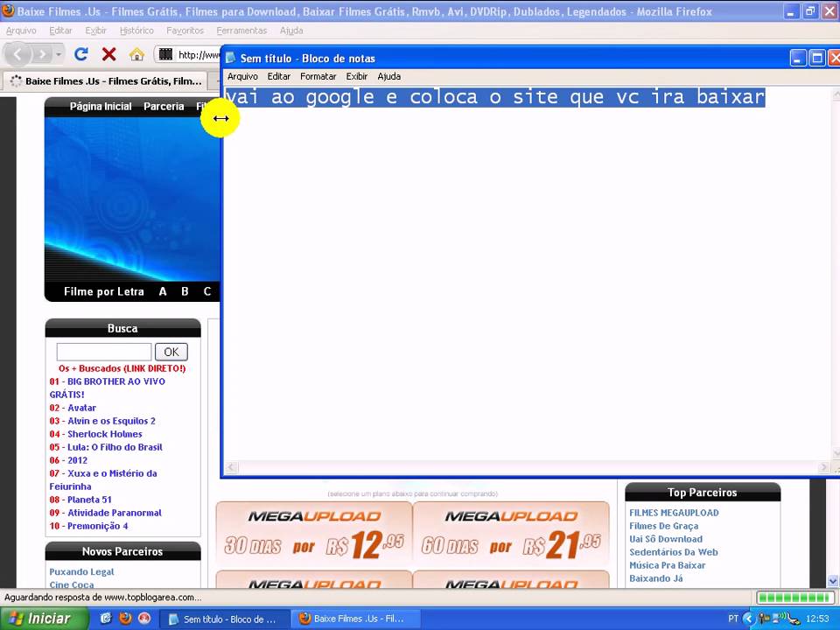Click Notepad's horizontal scrollbar left arrow

pos(231,467)
